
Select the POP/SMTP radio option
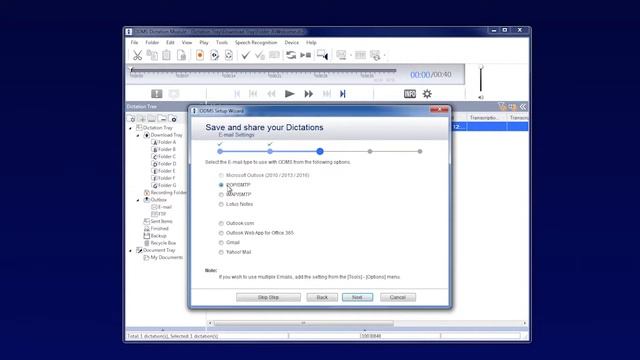click(x=221, y=185)
